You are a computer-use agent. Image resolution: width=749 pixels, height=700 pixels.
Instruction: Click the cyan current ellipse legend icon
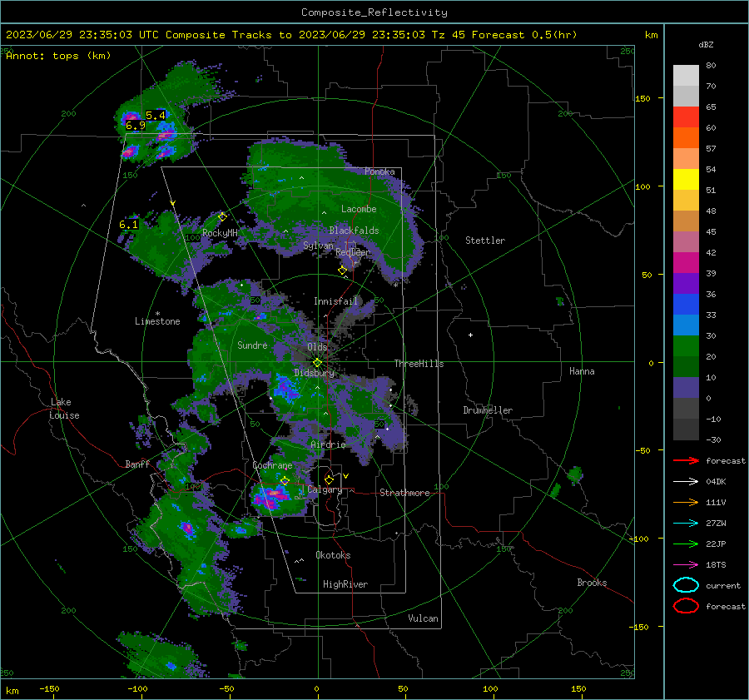point(686,585)
